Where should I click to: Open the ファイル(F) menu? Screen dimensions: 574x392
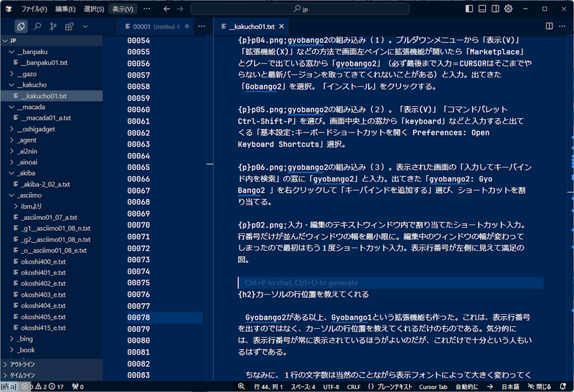point(34,9)
